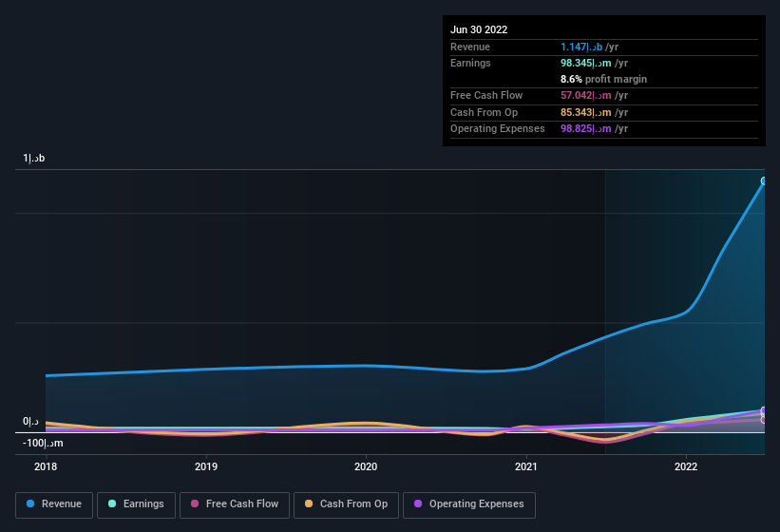Click the Operating Expenses row label in tooltip
Viewport: 780px width, 532px height.
[x=498, y=128]
